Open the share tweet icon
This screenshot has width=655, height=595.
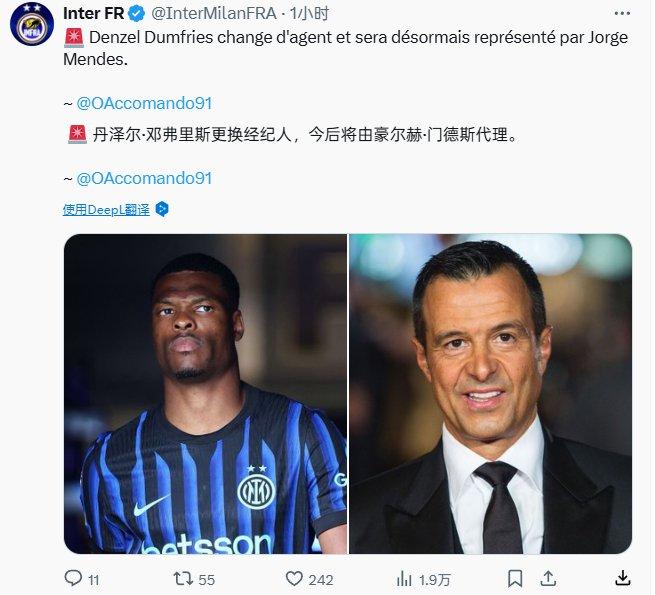coord(548,578)
